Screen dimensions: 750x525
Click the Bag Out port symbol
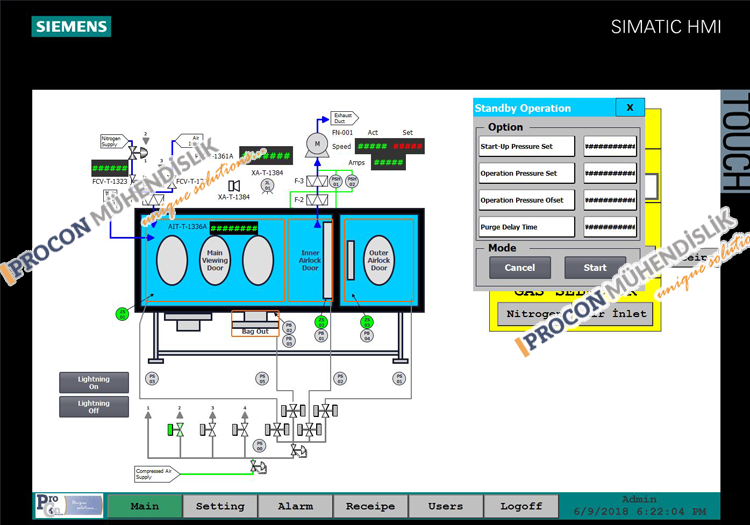point(255,324)
